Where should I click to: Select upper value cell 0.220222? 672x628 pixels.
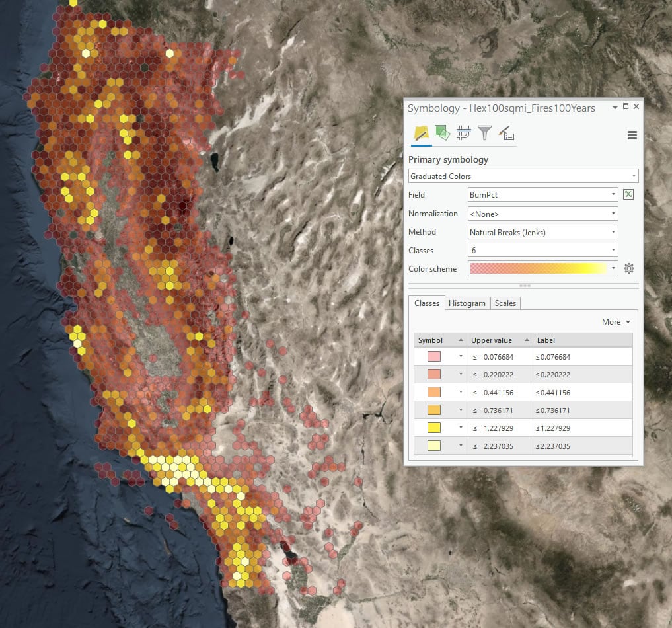click(500, 375)
